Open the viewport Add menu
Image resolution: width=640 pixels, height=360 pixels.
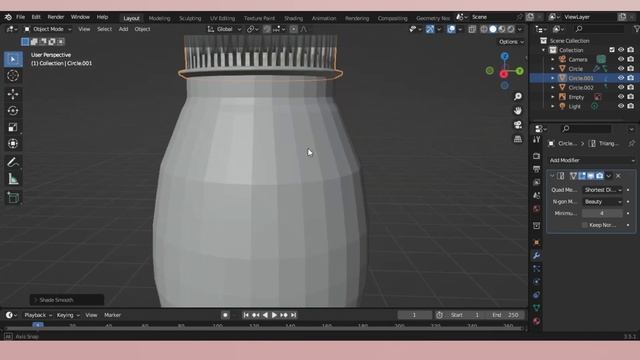(123, 29)
